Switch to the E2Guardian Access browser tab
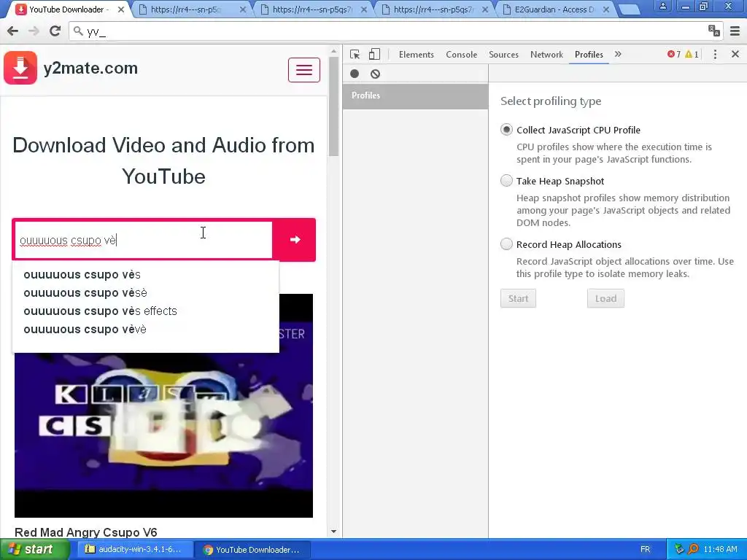This screenshot has width=747, height=560. [554, 9]
